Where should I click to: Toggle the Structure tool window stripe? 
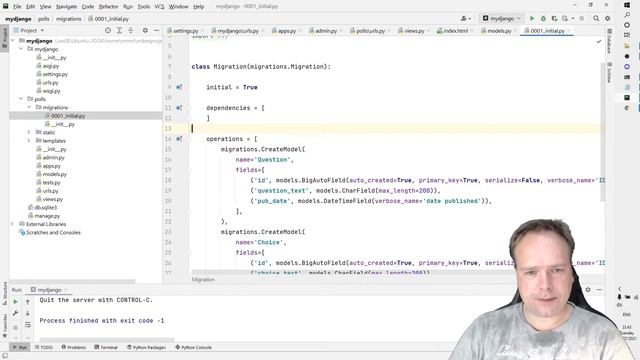point(4,293)
